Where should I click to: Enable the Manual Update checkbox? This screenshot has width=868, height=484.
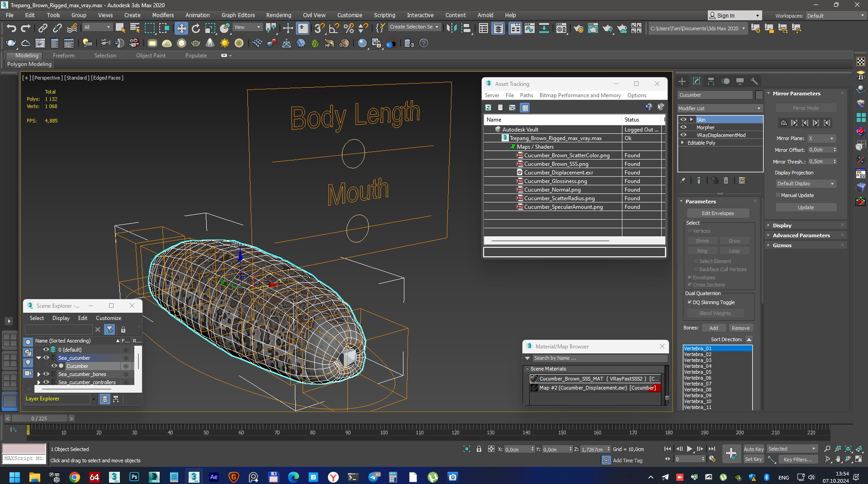(x=778, y=195)
